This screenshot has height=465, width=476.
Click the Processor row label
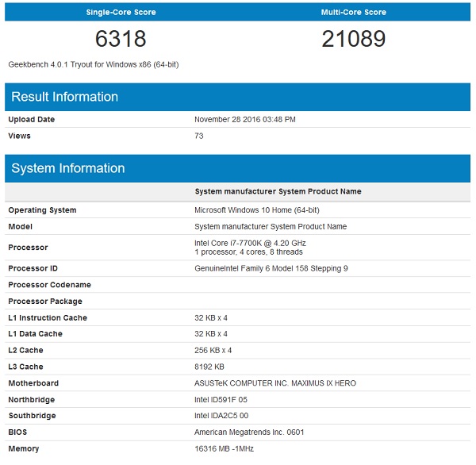(x=28, y=248)
